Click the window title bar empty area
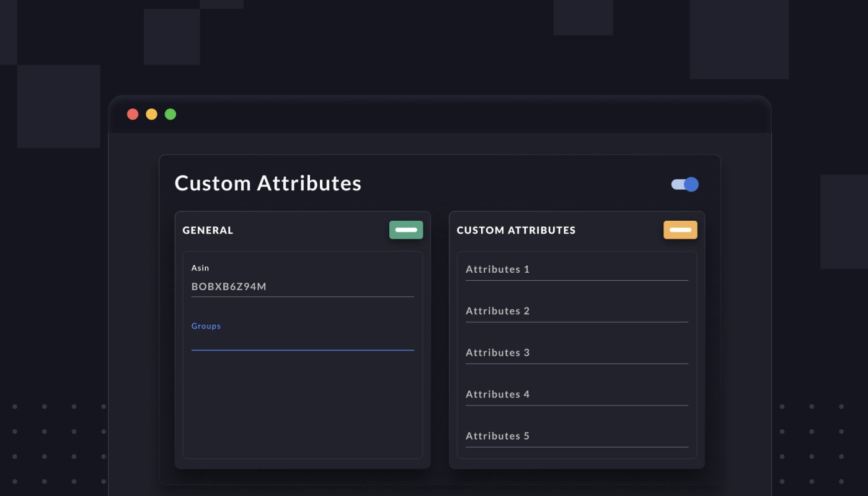The width and height of the screenshot is (868, 496). 471,115
